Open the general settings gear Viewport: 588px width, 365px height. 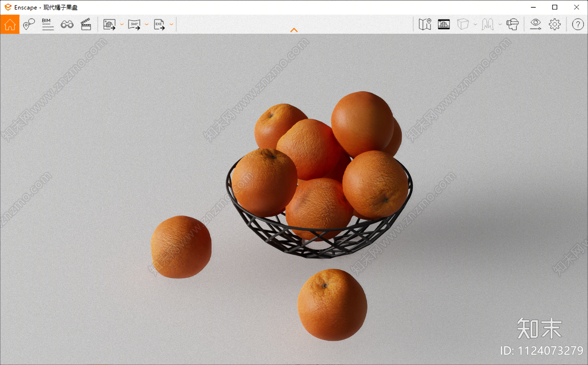click(555, 25)
